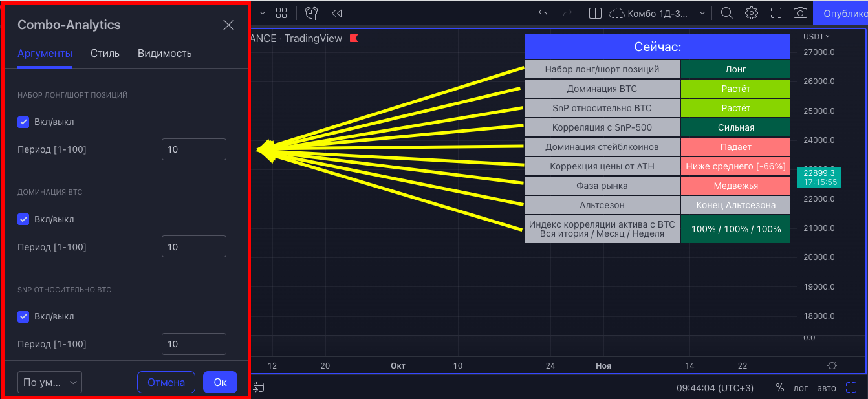Click the 100% / 100% / 100% cell
This screenshot has width=868, height=399.
click(735, 229)
